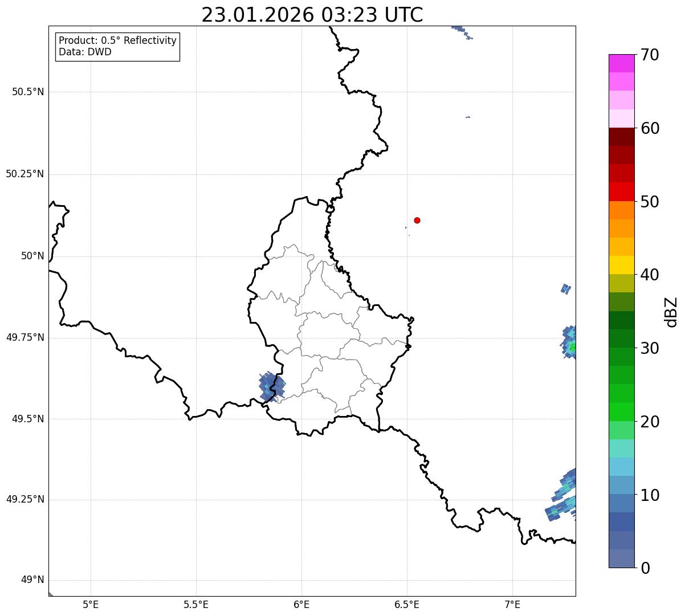This screenshot has width=685, height=616.
Task: Click the blue radar echo on Luxembourg's southwest border
Action: pos(272,386)
